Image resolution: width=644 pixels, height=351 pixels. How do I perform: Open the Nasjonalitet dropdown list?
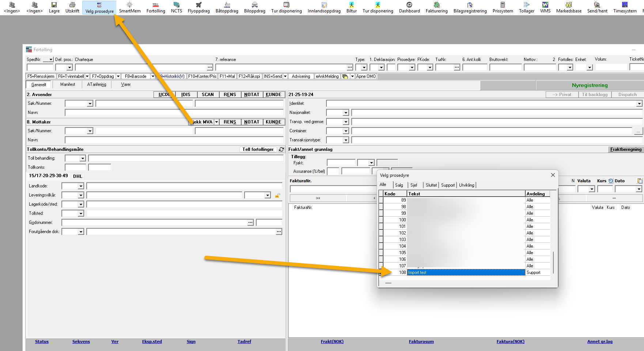[x=345, y=113]
